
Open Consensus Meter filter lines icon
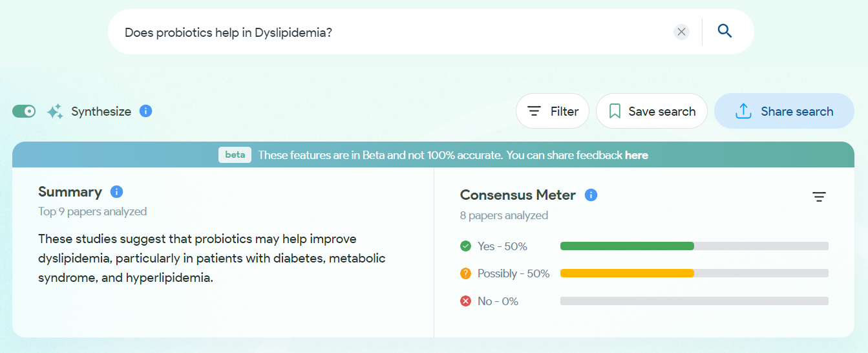[x=819, y=197]
